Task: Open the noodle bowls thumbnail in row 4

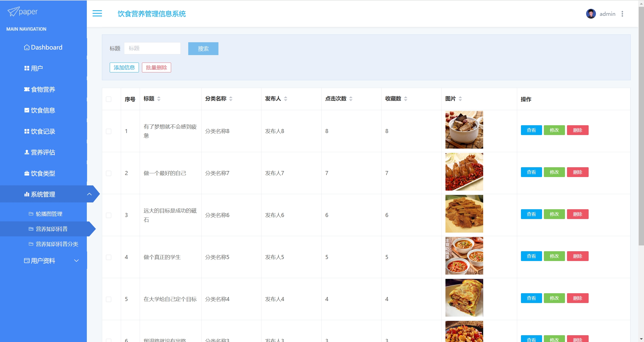Action: click(464, 256)
